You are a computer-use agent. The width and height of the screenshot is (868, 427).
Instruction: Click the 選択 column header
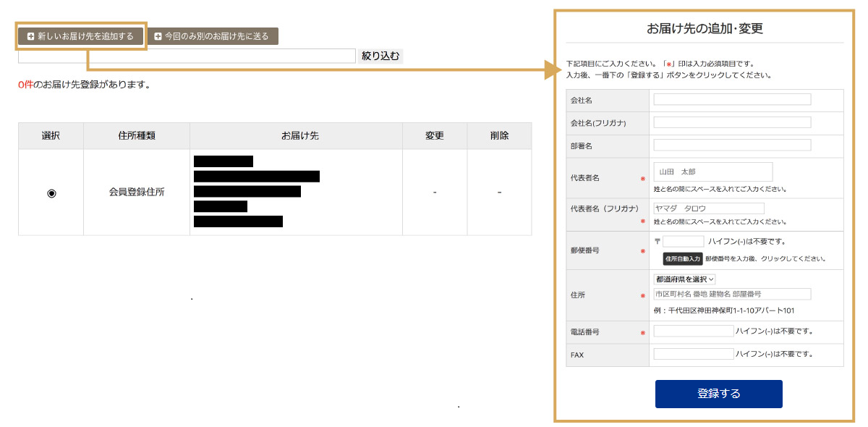[x=51, y=136]
